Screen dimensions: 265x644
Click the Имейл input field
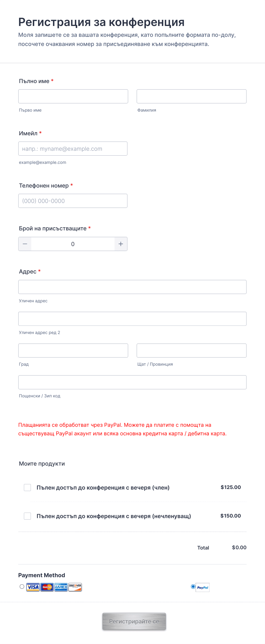coord(73,149)
